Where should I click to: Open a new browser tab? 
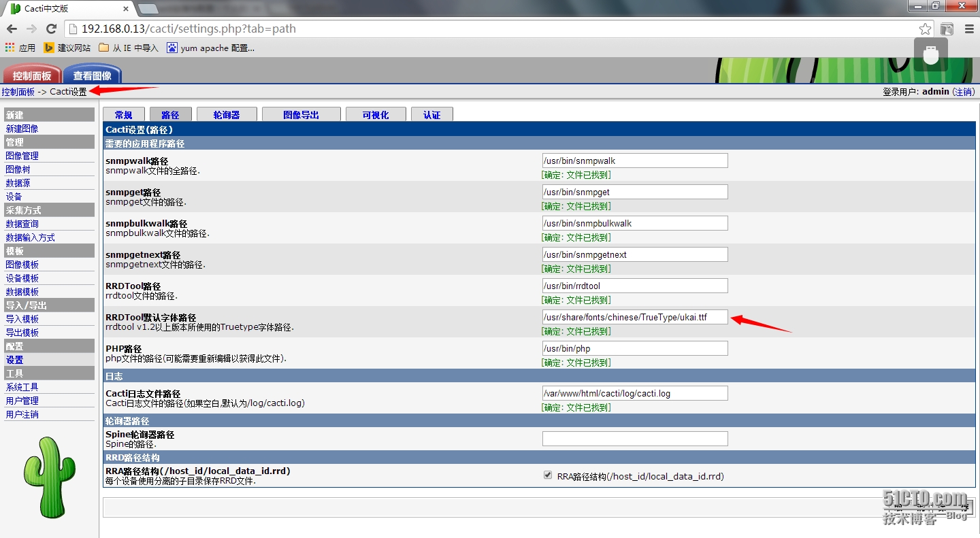click(148, 9)
